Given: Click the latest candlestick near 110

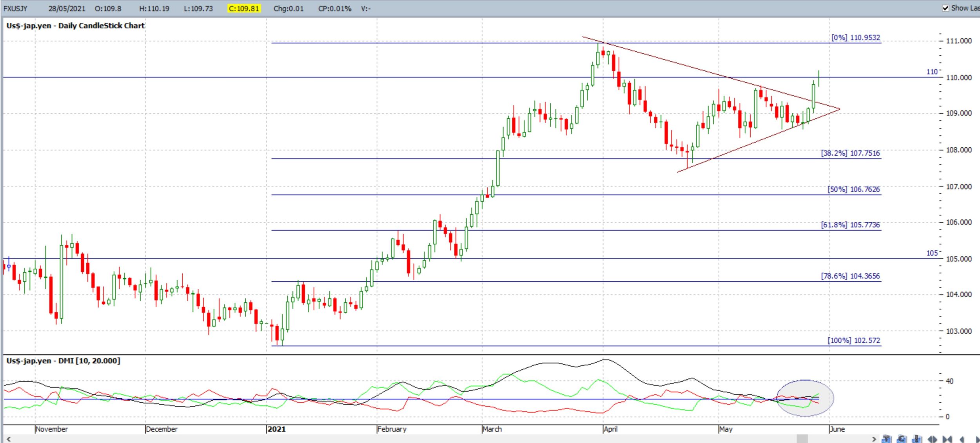Looking at the screenshot, I should coord(818,78).
